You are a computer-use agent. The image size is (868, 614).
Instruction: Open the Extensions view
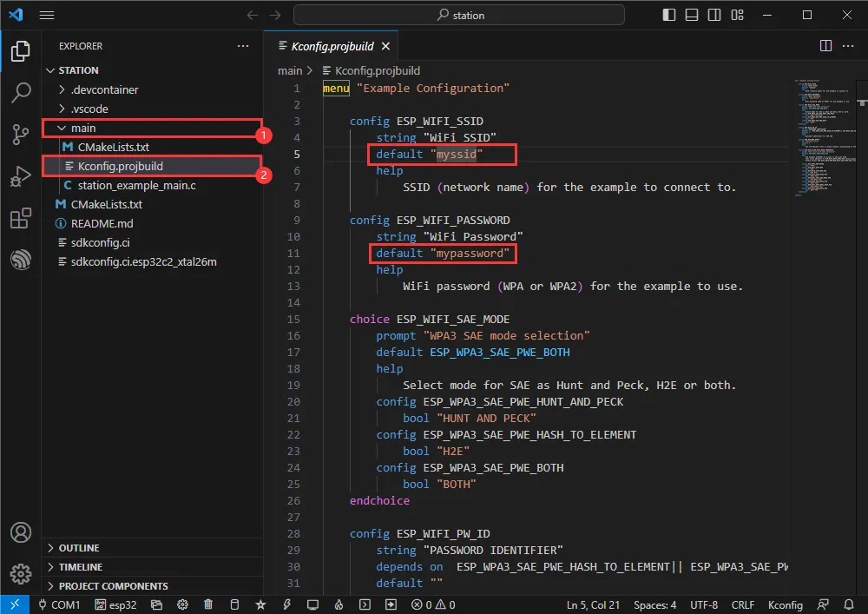[21, 219]
